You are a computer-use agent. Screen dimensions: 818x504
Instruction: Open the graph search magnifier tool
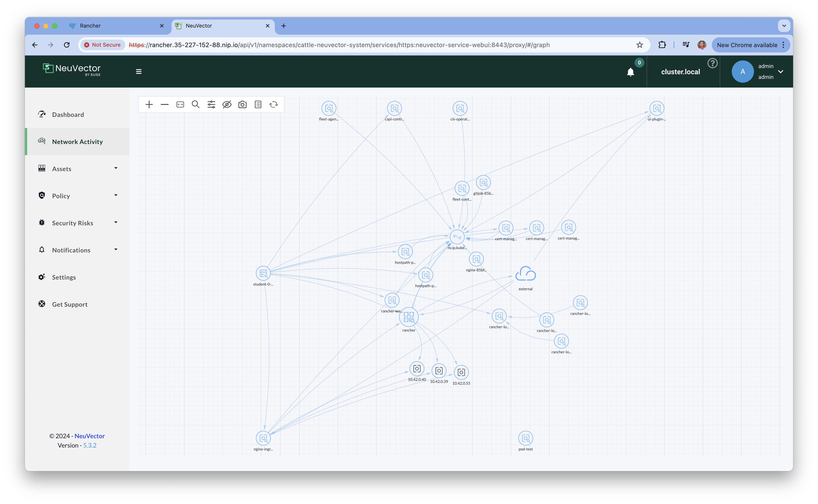(196, 105)
